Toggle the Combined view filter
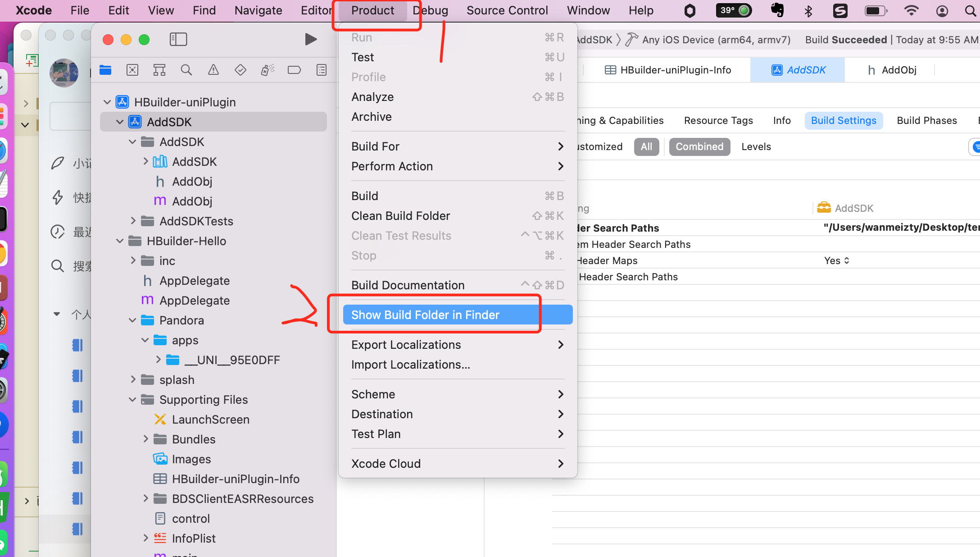This screenshot has width=980, height=557. pyautogui.click(x=699, y=146)
